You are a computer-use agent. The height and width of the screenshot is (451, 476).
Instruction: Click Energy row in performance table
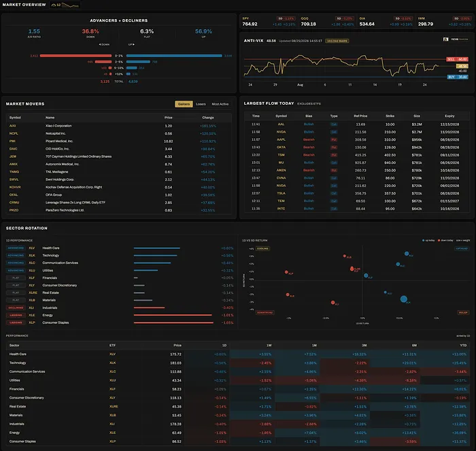pyautogui.click(x=238, y=433)
